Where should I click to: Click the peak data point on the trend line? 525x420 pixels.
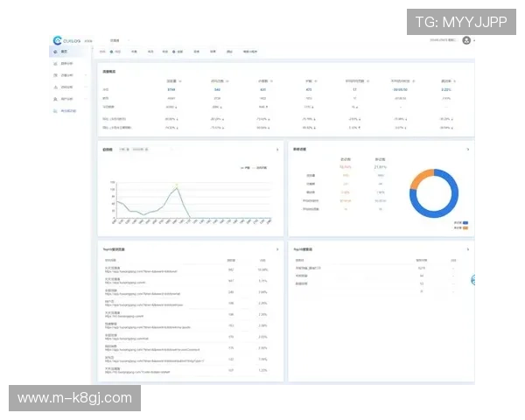pyautogui.click(x=177, y=185)
